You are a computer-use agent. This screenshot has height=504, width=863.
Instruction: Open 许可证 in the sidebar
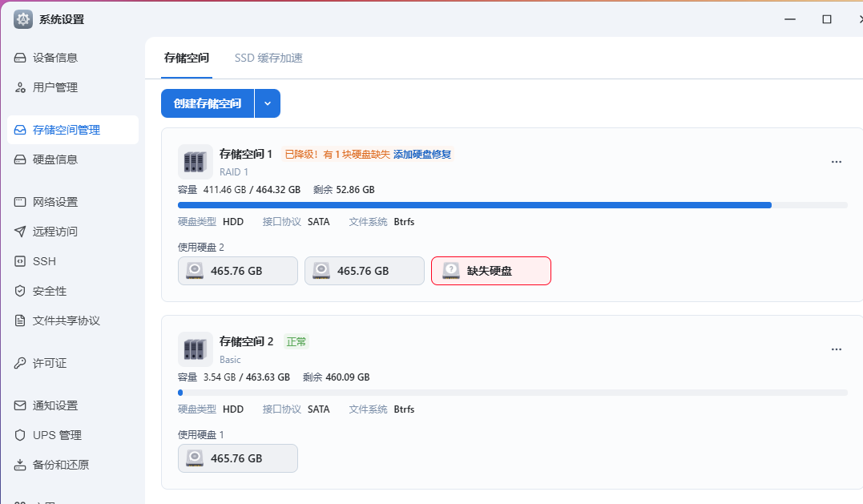(x=73, y=363)
